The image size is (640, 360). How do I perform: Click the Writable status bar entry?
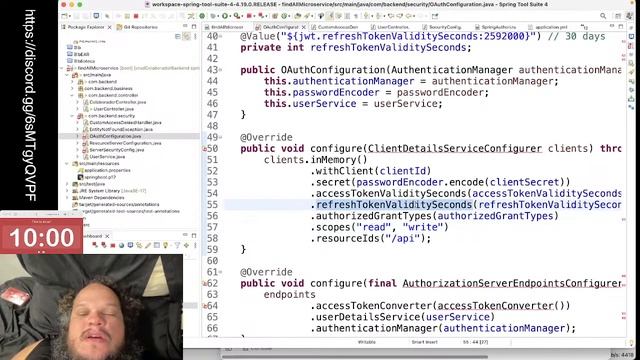[x=367, y=342]
